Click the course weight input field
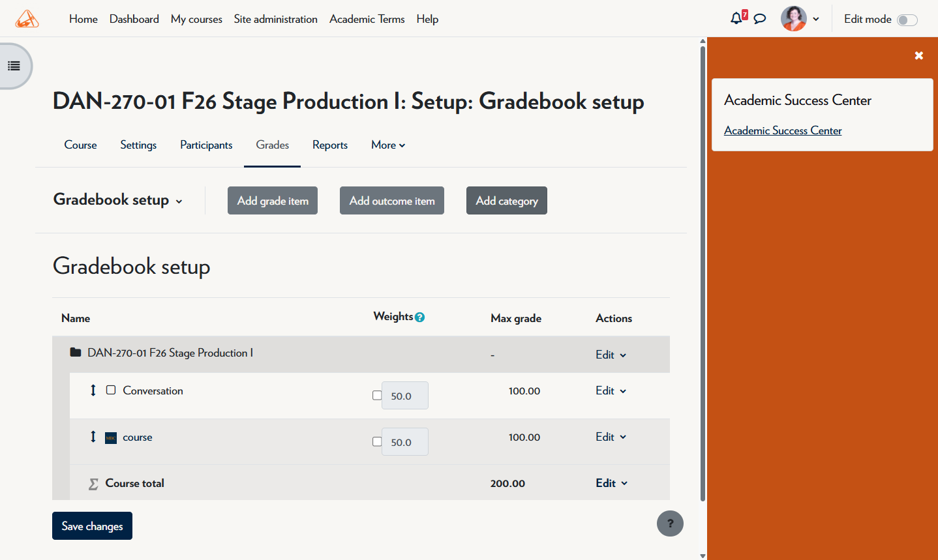This screenshot has height=560, width=938. click(405, 442)
